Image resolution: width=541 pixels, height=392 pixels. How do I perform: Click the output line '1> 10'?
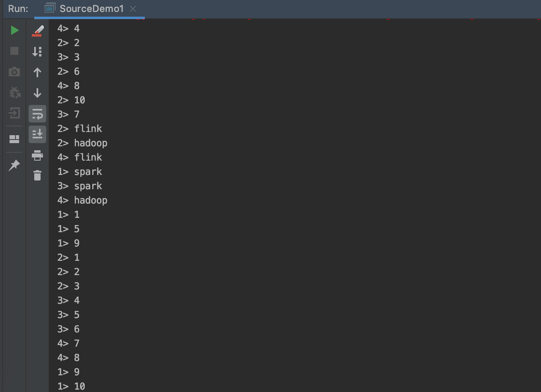click(x=71, y=386)
